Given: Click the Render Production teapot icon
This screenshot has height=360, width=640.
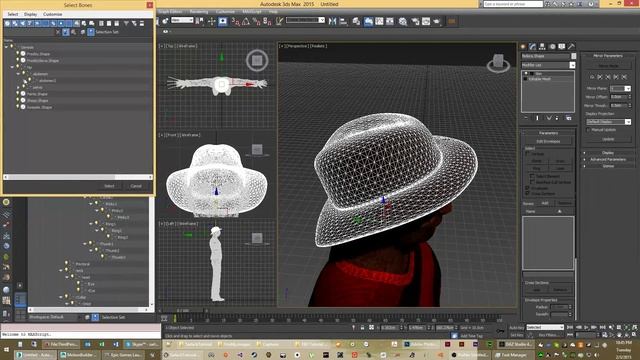Looking at the screenshot, I should click(437, 21).
